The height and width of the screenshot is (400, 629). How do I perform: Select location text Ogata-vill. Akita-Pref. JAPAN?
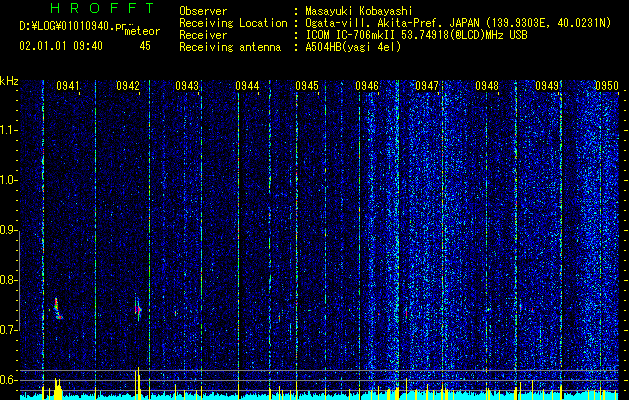(x=394, y=23)
